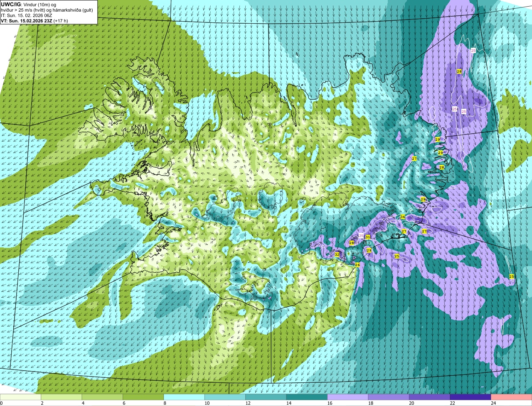Click the yellow 34 gust label

(403, 217)
